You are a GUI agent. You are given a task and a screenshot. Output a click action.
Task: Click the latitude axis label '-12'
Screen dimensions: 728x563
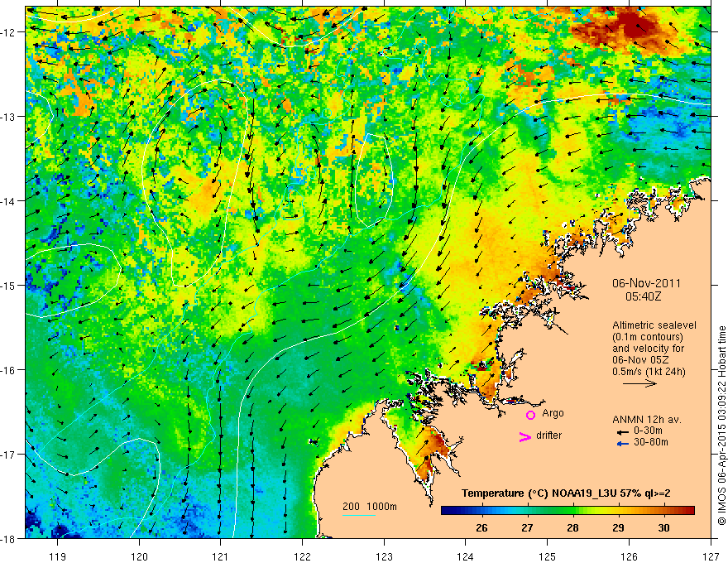[8, 32]
